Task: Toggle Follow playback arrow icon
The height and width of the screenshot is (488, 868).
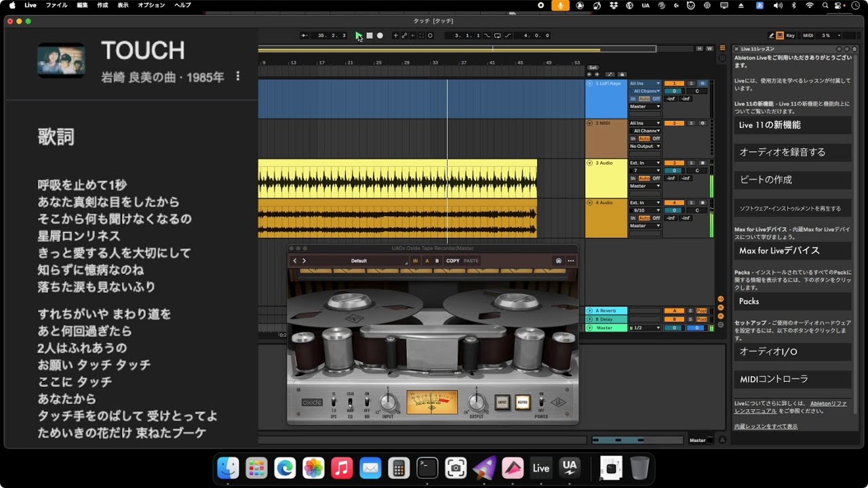Action: 304,35
